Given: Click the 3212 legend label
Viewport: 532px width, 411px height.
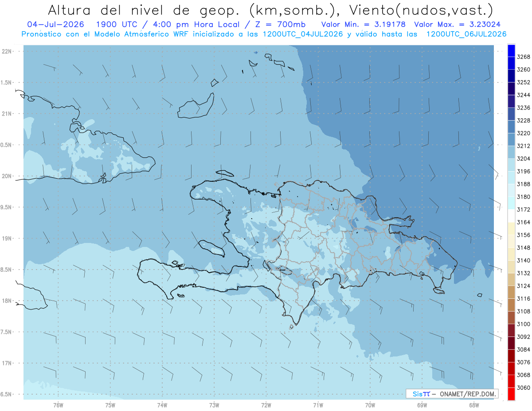Looking at the screenshot, I should click(x=524, y=146).
